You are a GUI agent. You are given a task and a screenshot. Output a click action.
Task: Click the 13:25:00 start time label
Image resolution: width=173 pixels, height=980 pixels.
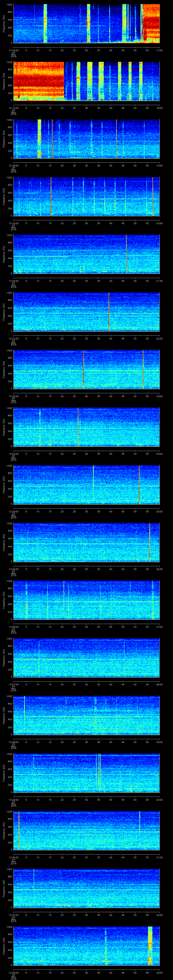point(13,569)
